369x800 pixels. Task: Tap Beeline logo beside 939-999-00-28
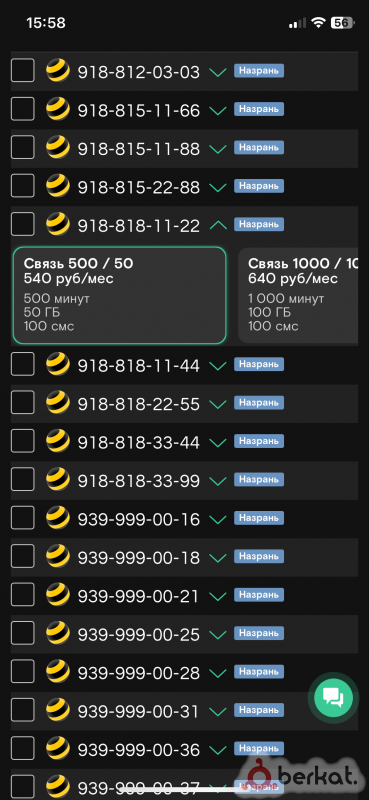pyautogui.click(x=58, y=671)
